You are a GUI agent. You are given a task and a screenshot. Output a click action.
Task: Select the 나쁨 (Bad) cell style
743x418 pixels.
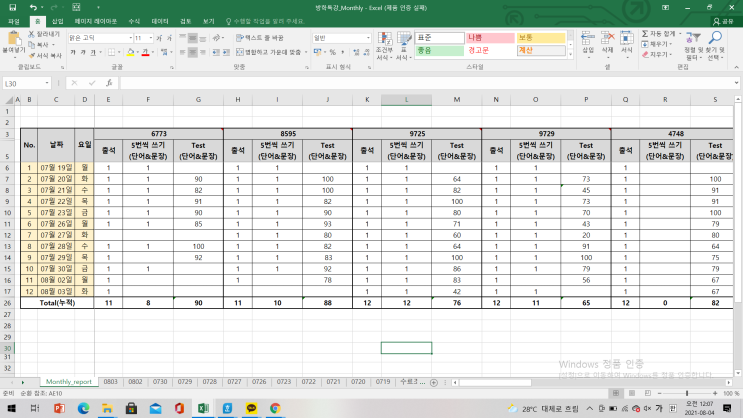pyautogui.click(x=490, y=37)
